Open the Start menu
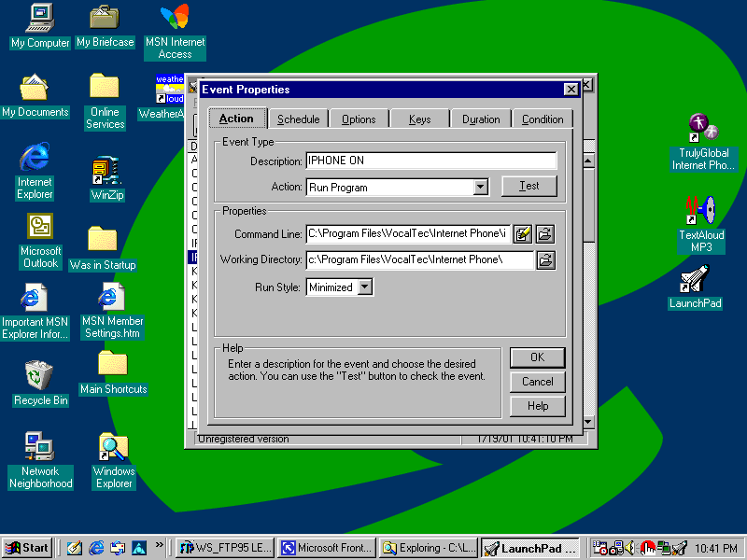This screenshot has height=560, width=747. (x=27, y=548)
